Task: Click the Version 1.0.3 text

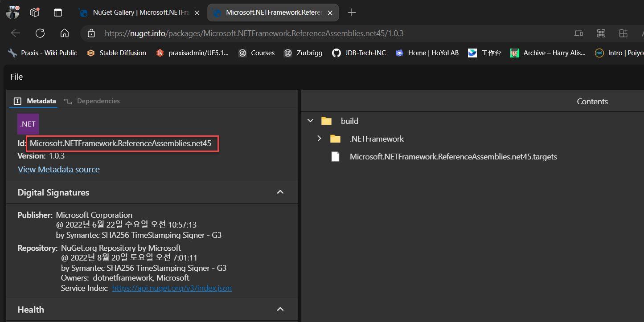Action: click(x=41, y=156)
